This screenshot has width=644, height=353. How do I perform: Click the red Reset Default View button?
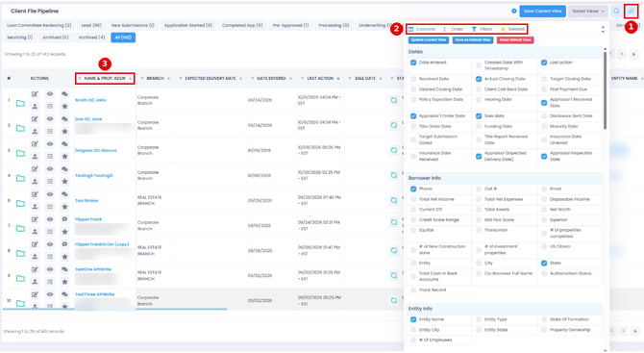(x=515, y=40)
